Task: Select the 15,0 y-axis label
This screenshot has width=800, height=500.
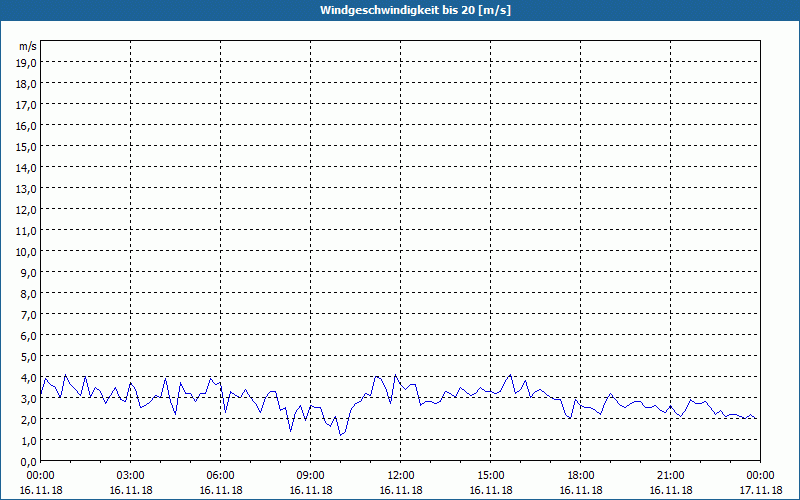Action: (27, 147)
